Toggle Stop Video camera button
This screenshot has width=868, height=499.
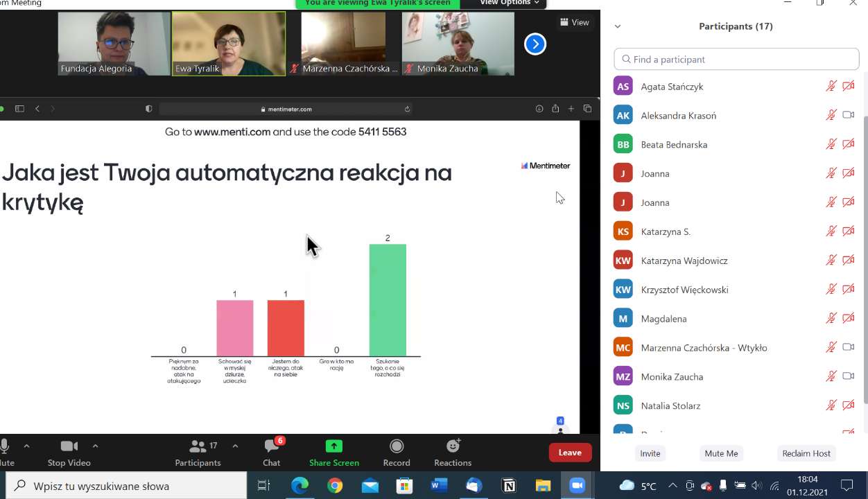click(69, 446)
